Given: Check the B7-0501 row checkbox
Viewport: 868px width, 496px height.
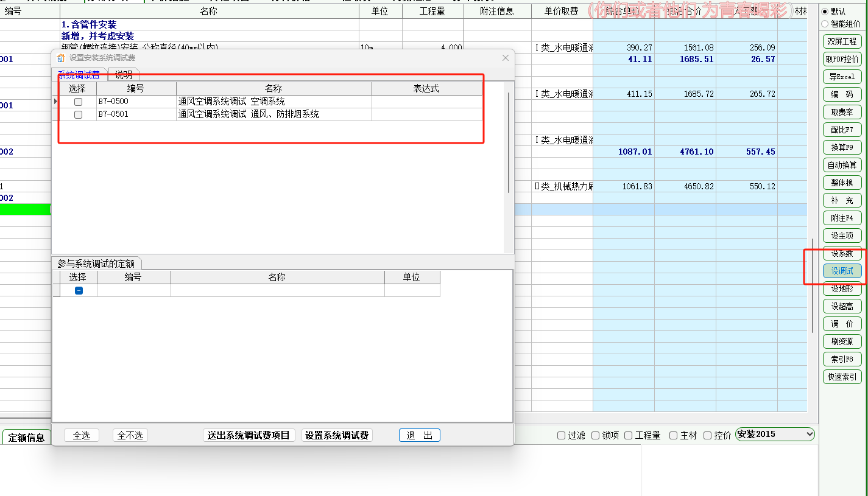Looking at the screenshot, I should 78,114.
